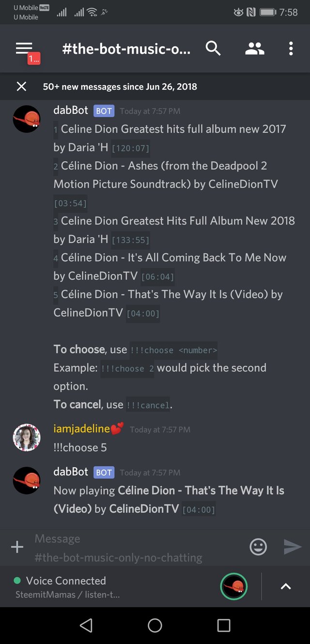The image size is (310, 644).
Task: Tap the Android home circle button
Action: tap(155, 626)
